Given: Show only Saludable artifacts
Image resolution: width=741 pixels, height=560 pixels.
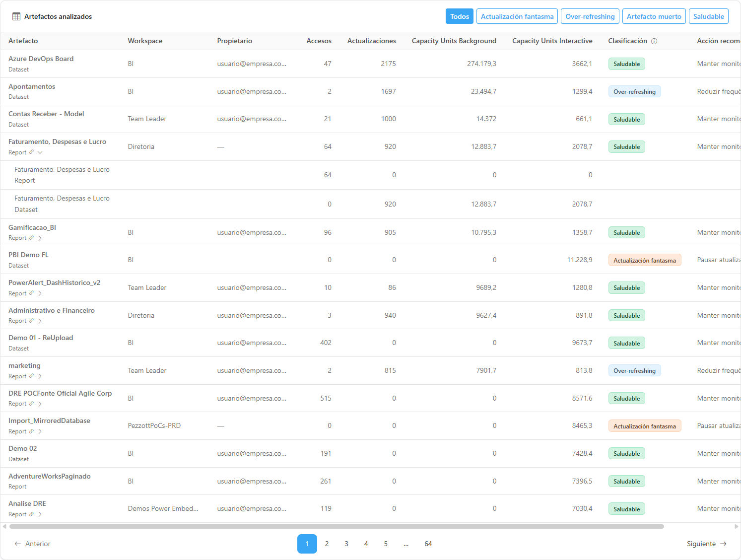Looking at the screenshot, I should pos(709,16).
